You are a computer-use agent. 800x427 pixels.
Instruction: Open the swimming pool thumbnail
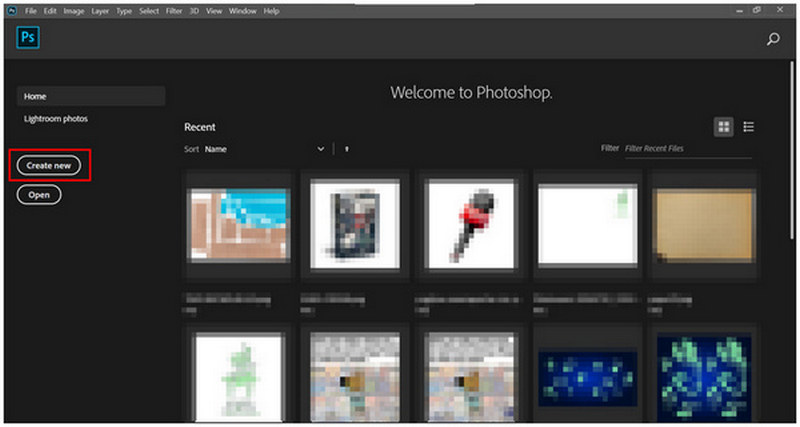pos(239,225)
